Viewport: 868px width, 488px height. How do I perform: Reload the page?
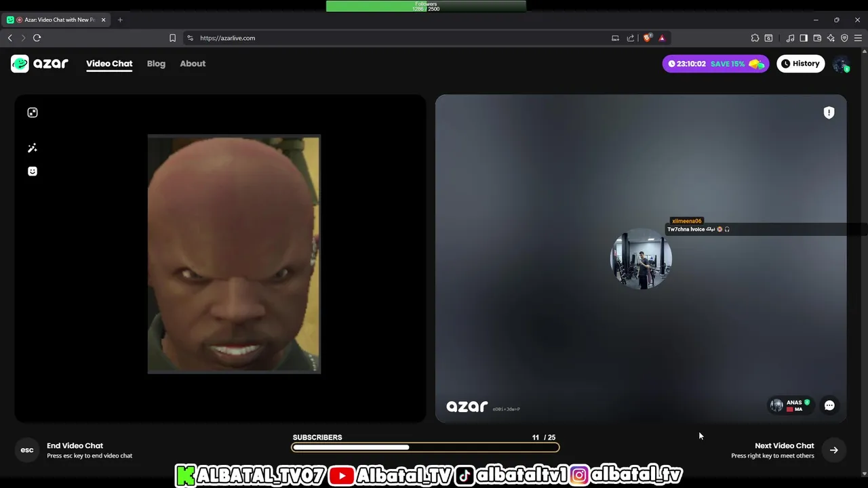[x=37, y=38]
